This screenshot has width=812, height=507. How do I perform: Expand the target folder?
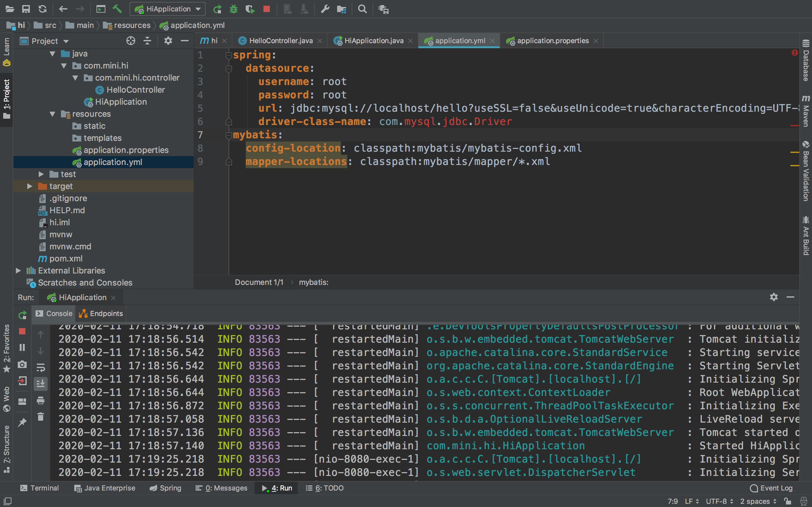[30, 186]
